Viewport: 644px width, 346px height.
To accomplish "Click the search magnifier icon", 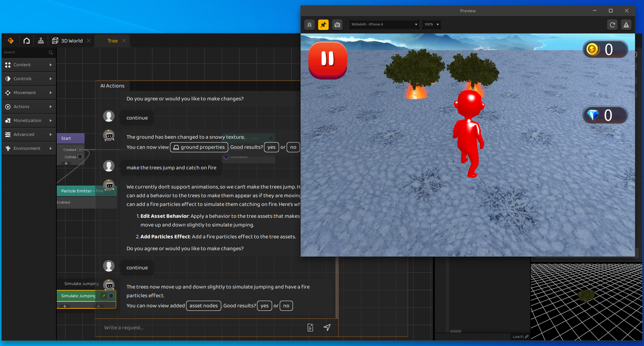I will 51,52.
